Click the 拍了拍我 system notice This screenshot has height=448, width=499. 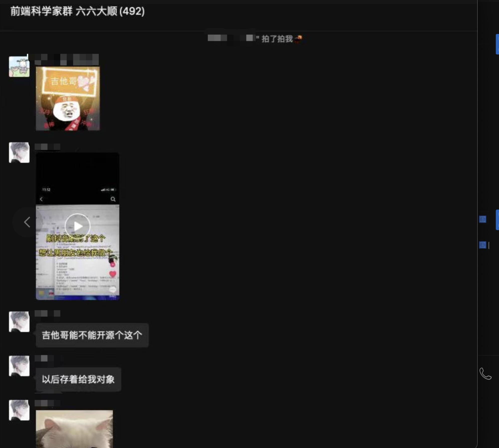pyautogui.click(x=255, y=38)
